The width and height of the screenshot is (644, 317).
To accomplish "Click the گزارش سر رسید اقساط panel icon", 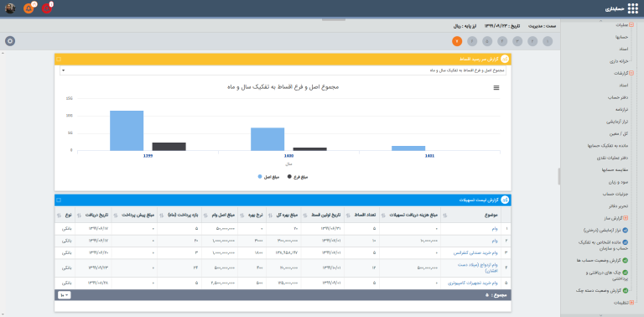I will tap(505, 60).
